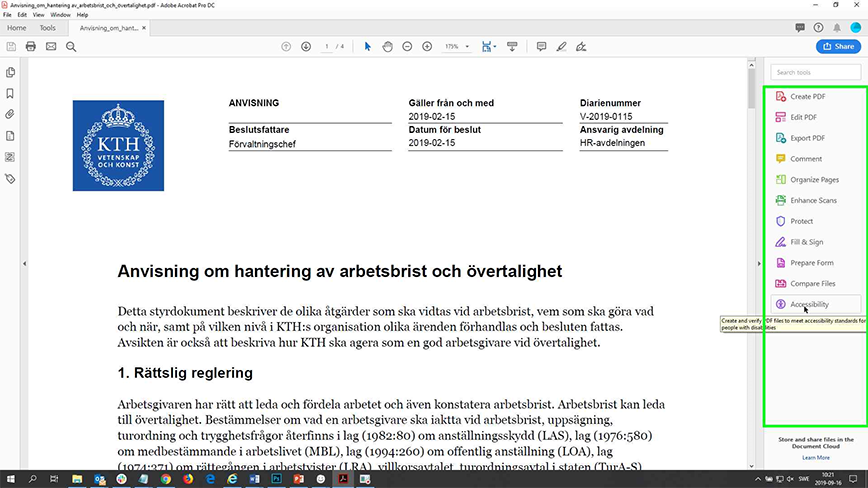Open the Help question mark icon
868x488 pixels.
pyautogui.click(x=818, y=28)
